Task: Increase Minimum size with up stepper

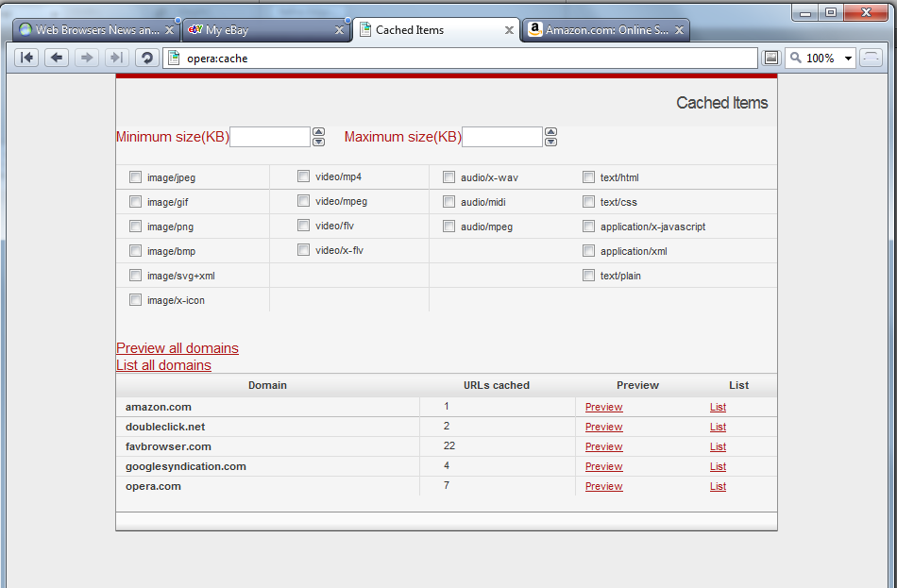Action: tap(318, 132)
